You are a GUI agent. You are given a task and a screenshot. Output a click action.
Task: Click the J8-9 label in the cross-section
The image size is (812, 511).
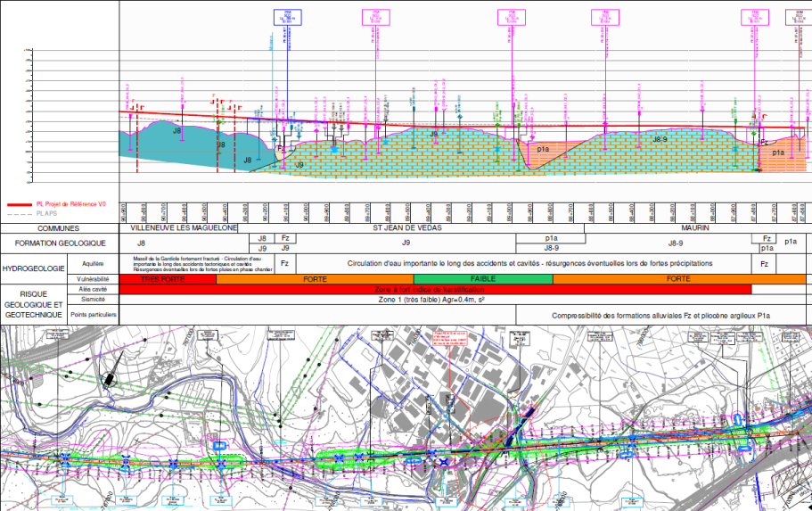click(x=660, y=140)
